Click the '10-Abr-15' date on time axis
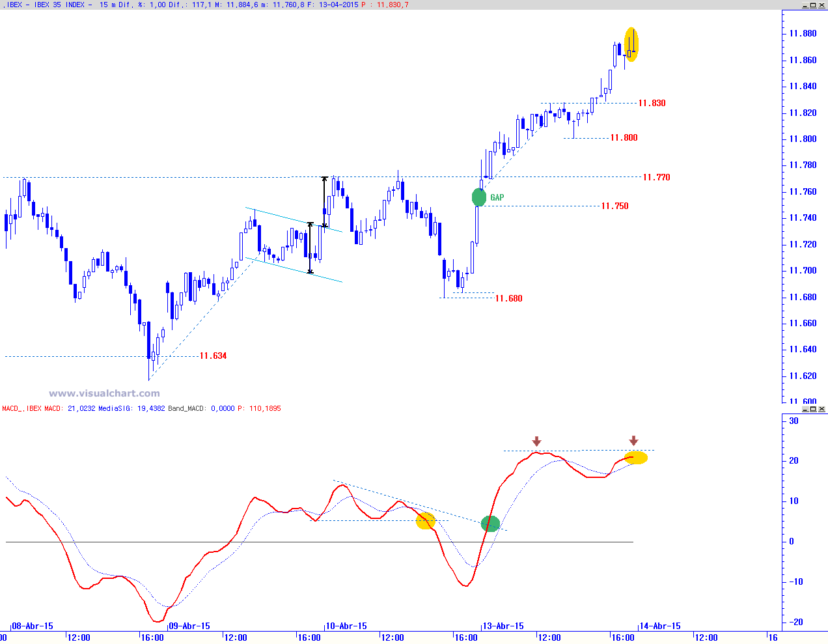 point(346,626)
